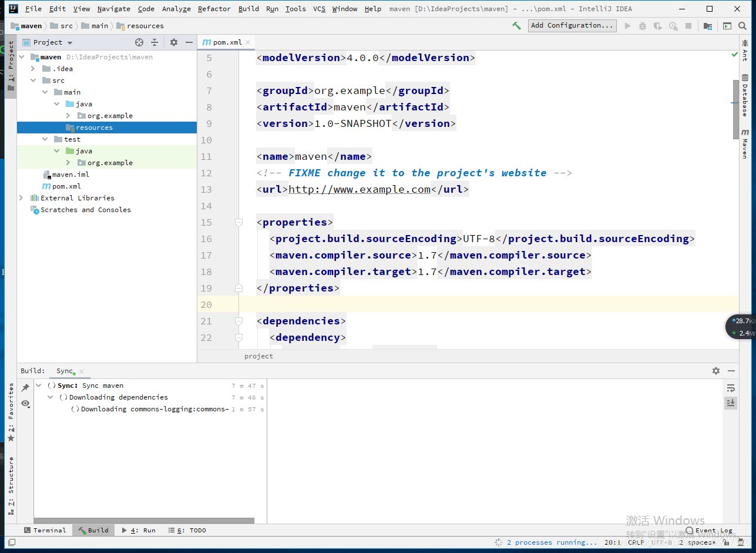This screenshot has height=553, width=756.
Task: Fold the properties block at line 15
Action: [x=238, y=222]
